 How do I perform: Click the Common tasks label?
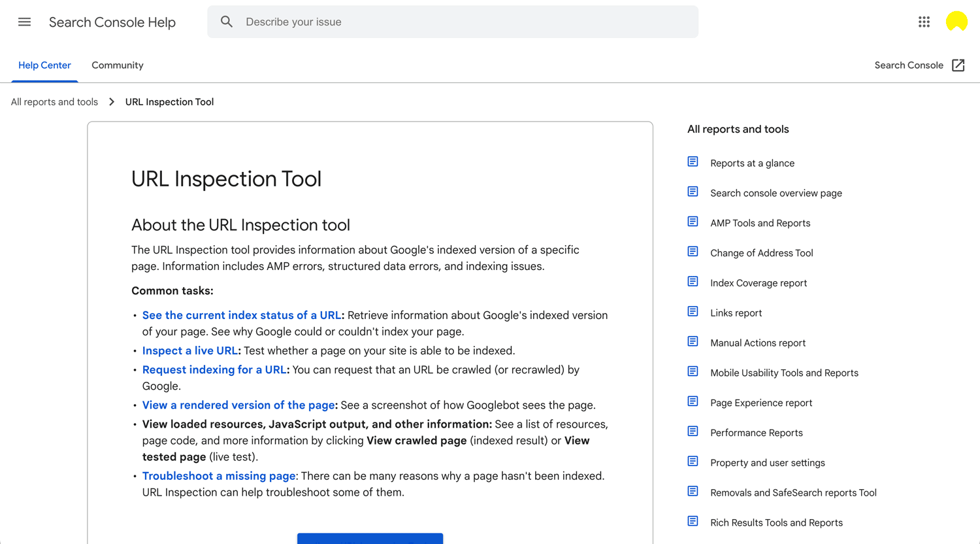[x=172, y=291]
